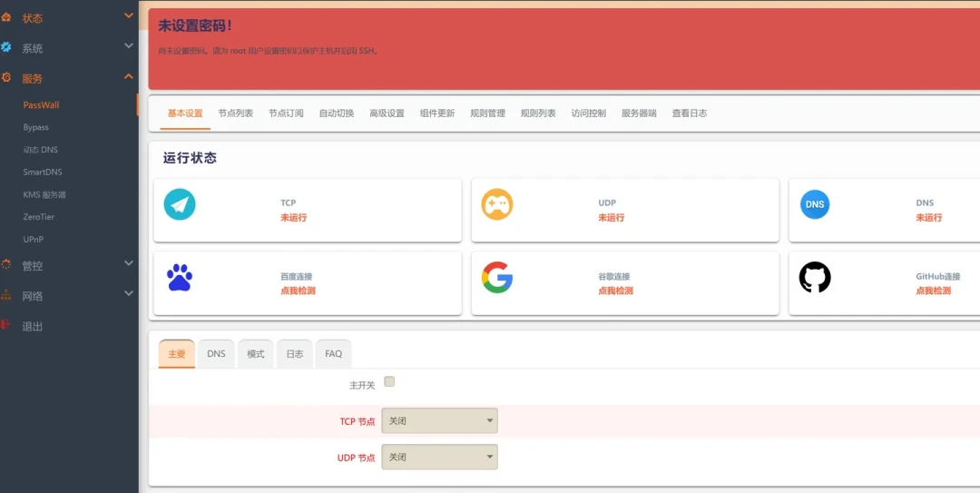The height and width of the screenshot is (493, 980).
Task: Click the TCP 未运行 status text
Action: 294,218
